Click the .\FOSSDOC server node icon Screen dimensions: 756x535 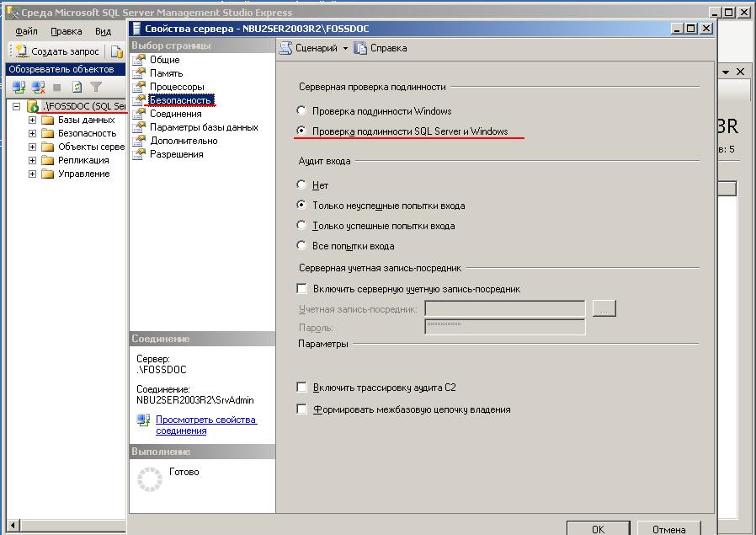click(x=33, y=106)
